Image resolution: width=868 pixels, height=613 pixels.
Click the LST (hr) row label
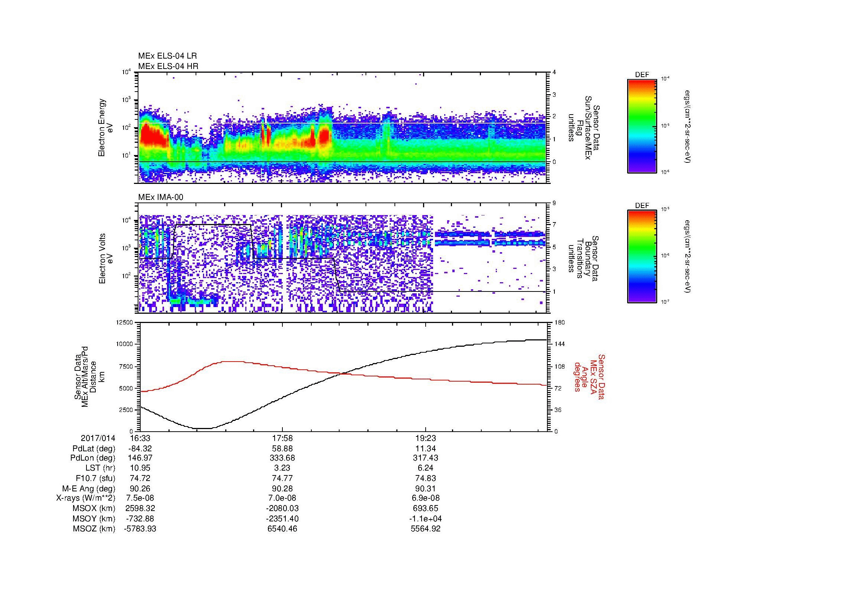(100, 468)
